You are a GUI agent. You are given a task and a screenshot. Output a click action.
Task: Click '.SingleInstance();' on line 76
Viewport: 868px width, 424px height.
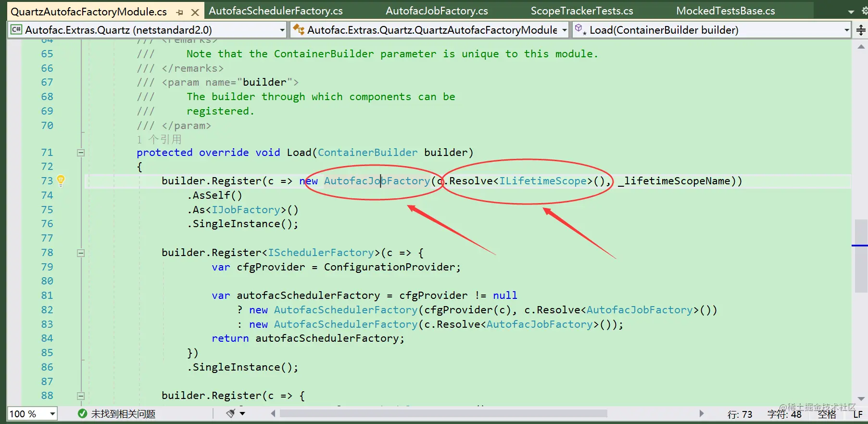click(242, 224)
